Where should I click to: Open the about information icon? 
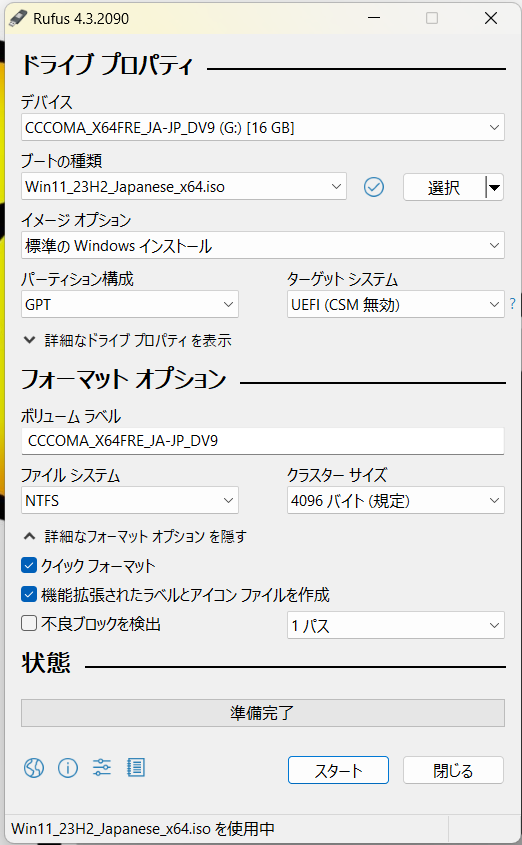click(x=68, y=767)
